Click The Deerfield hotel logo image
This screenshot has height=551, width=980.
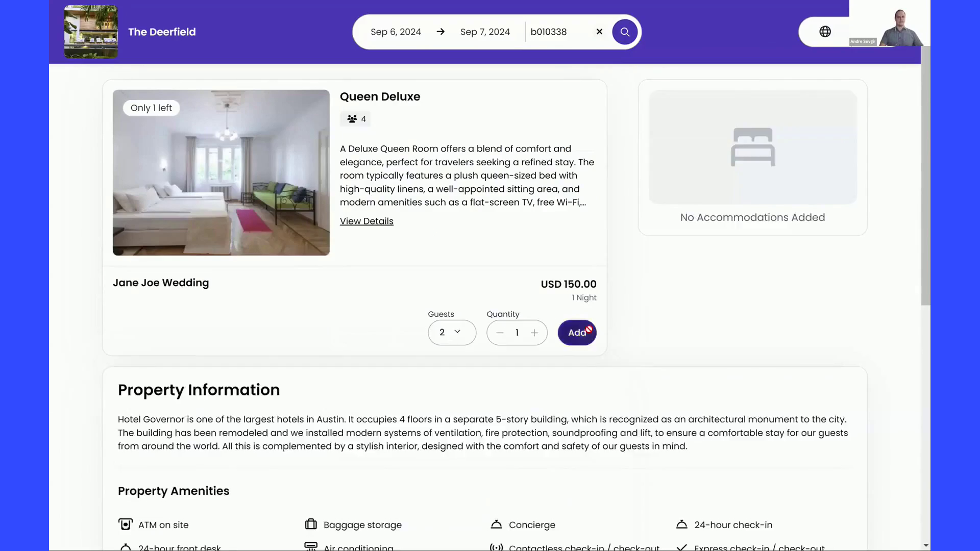91,32
